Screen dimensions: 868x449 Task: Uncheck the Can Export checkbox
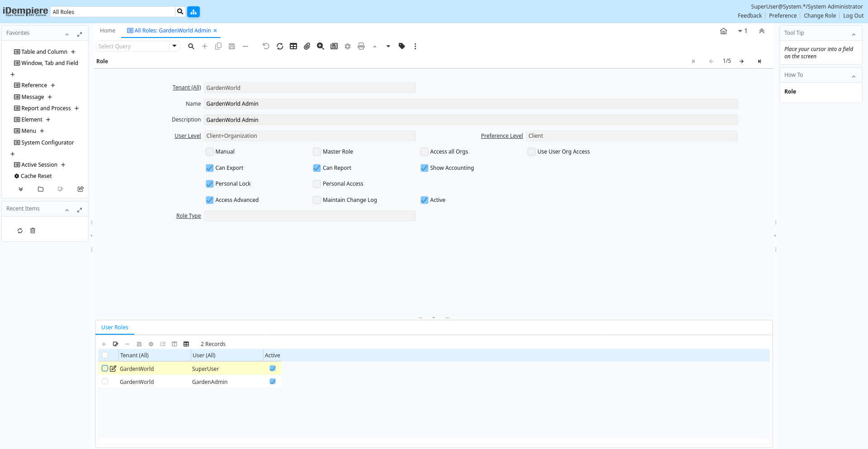pos(210,168)
